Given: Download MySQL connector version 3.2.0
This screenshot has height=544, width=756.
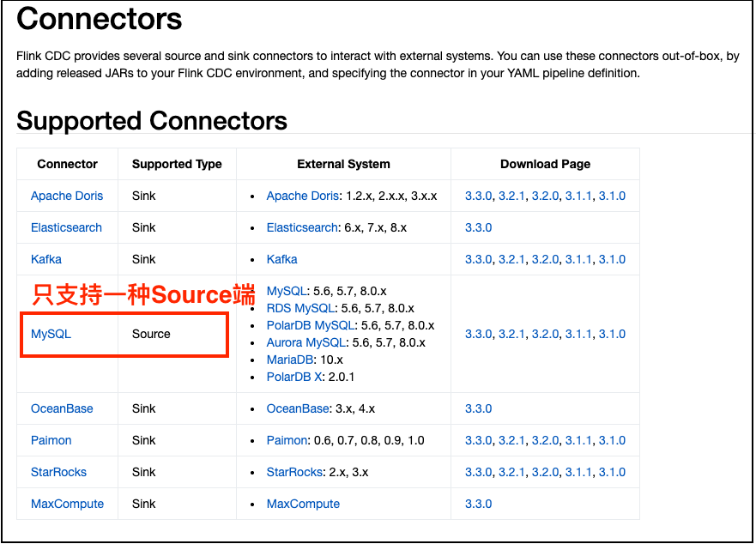Looking at the screenshot, I should pos(545,334).
